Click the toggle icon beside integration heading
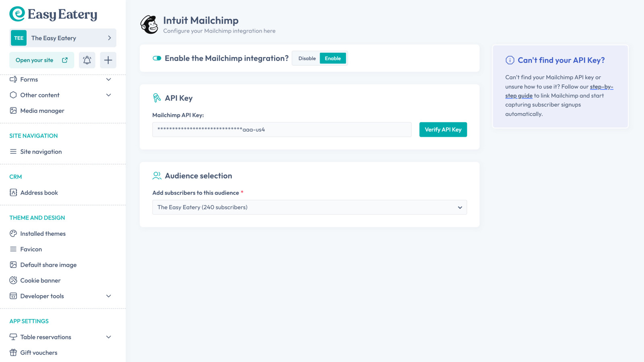 [x=157, y=58]
